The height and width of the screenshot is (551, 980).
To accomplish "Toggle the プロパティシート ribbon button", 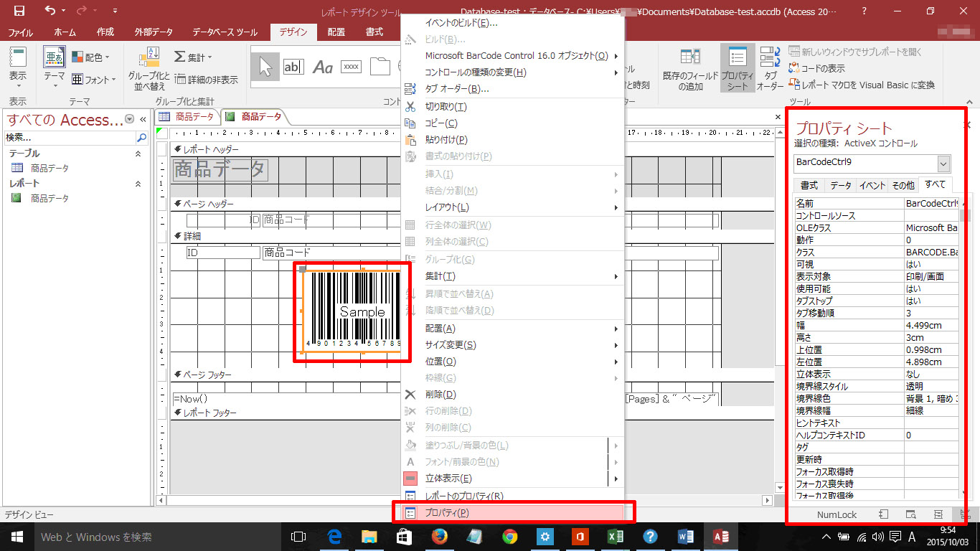I will coord(738,68).
